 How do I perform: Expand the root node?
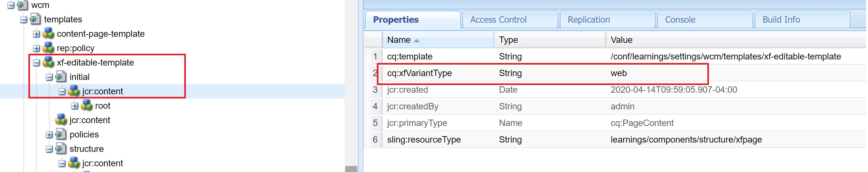(75, 106)
